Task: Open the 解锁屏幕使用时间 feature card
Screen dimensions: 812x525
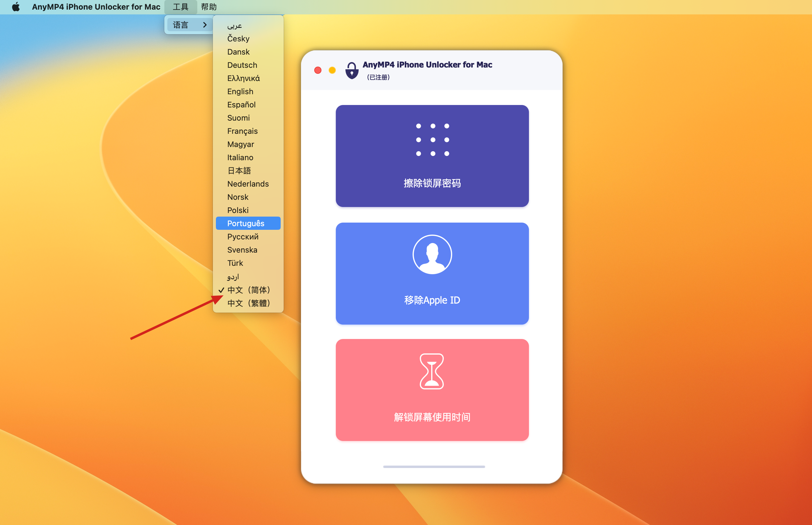Action: (432, 390)
